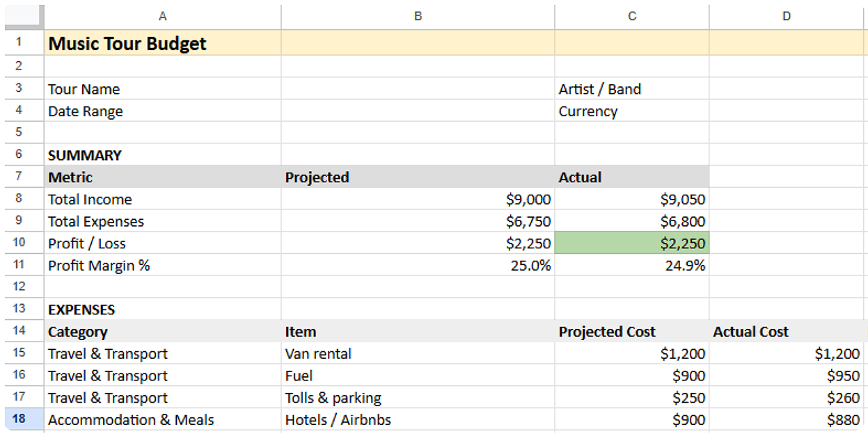Click the Actual Cost column heading cell
868x434 pixels.
tap(787, 332)
